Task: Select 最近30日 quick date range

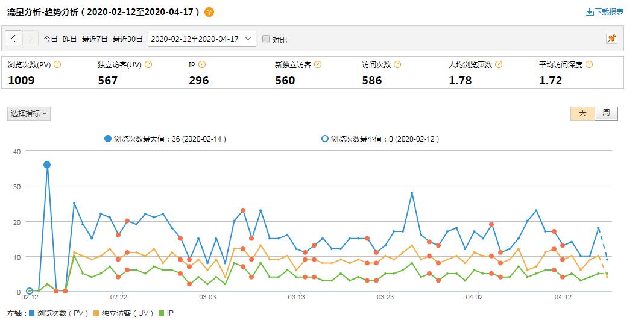Action: (x=127, y=39)
